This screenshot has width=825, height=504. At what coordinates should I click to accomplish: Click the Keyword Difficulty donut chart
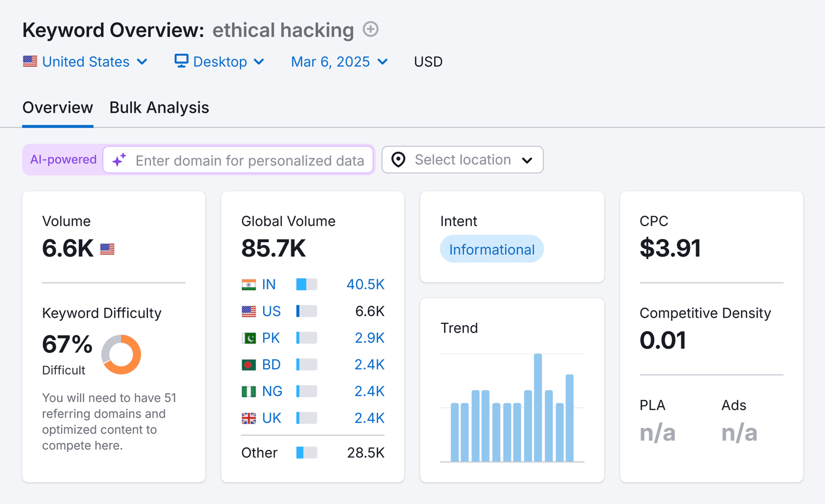tap(121, 355)
